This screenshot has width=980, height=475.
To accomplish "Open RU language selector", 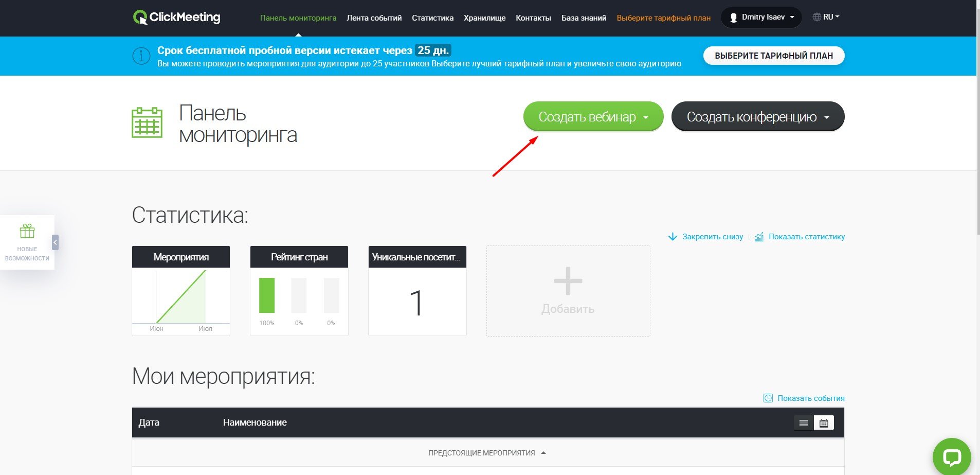I will 826,17.
